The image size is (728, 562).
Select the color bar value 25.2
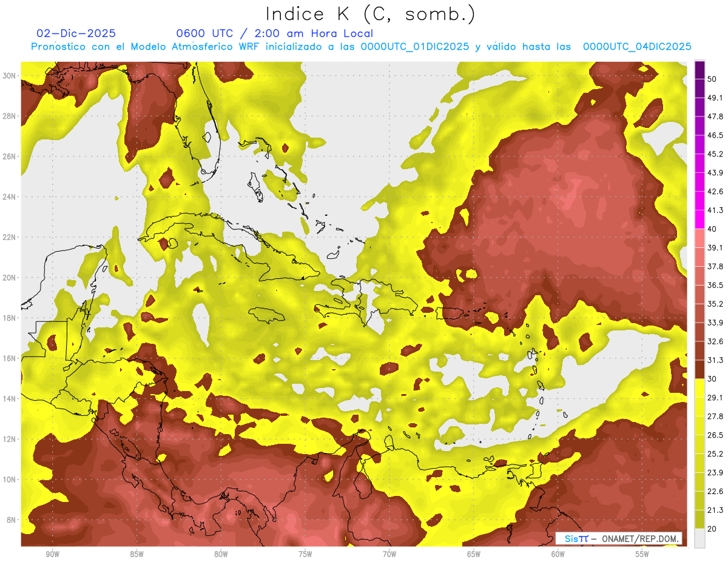[x=715, y=453]
